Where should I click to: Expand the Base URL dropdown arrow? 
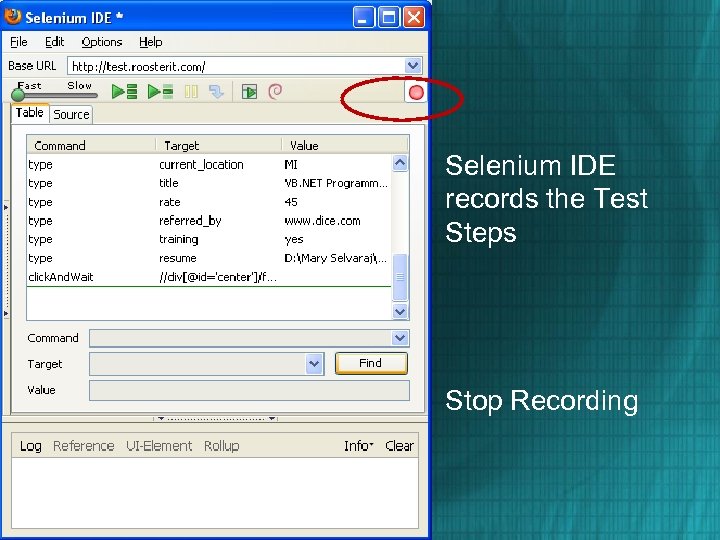(413, 66)
